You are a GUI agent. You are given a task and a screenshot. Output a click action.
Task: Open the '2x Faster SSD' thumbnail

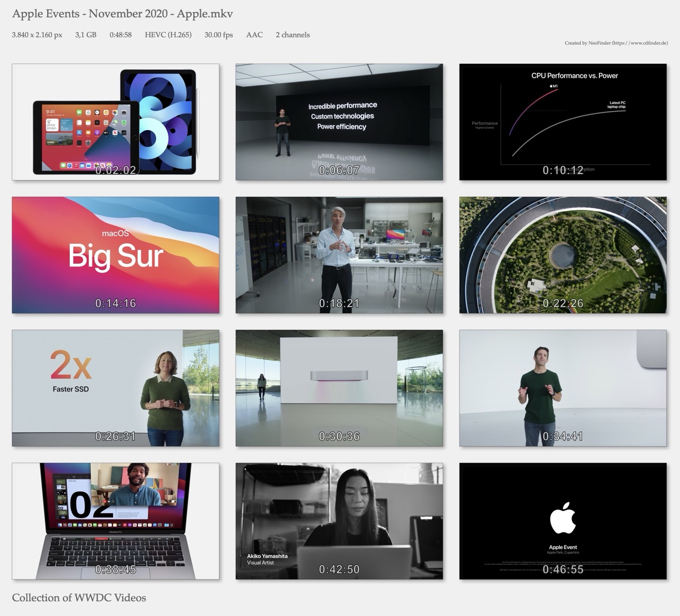point(115,388)
